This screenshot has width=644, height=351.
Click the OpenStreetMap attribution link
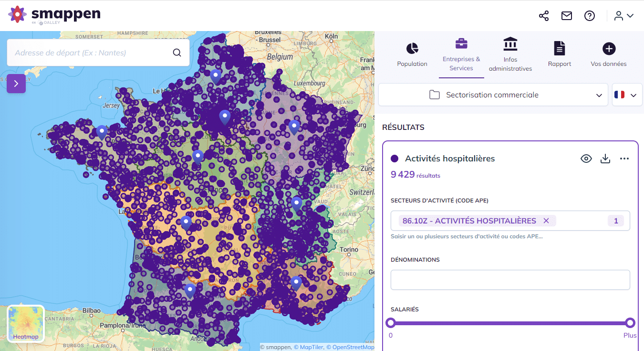pyautogui.click(x=353, y=347)
